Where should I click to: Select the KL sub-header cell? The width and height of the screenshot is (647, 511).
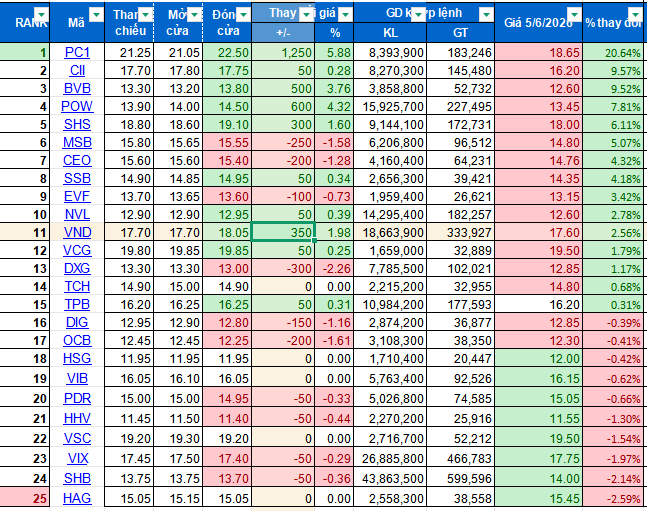click(390, 33)
